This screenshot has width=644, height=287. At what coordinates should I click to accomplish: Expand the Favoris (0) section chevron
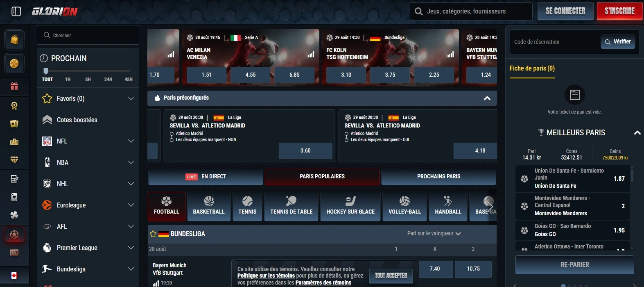click(131, 98)
